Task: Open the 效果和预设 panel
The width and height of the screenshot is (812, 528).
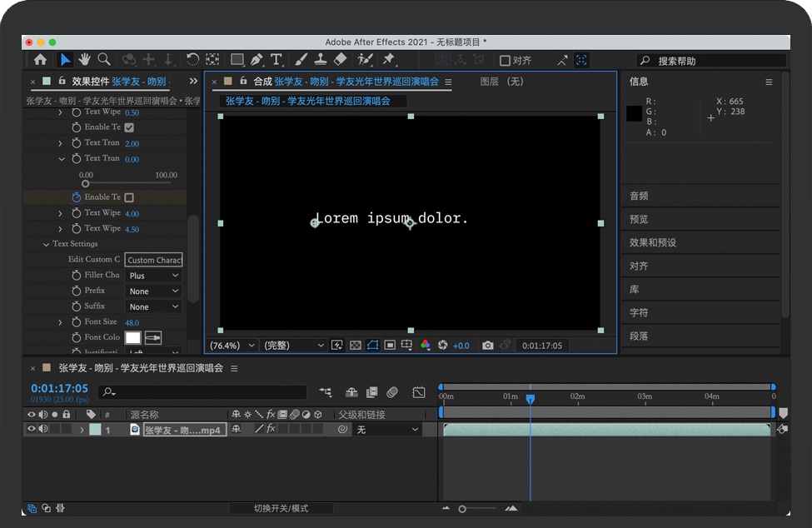Action: pos(652,242)
